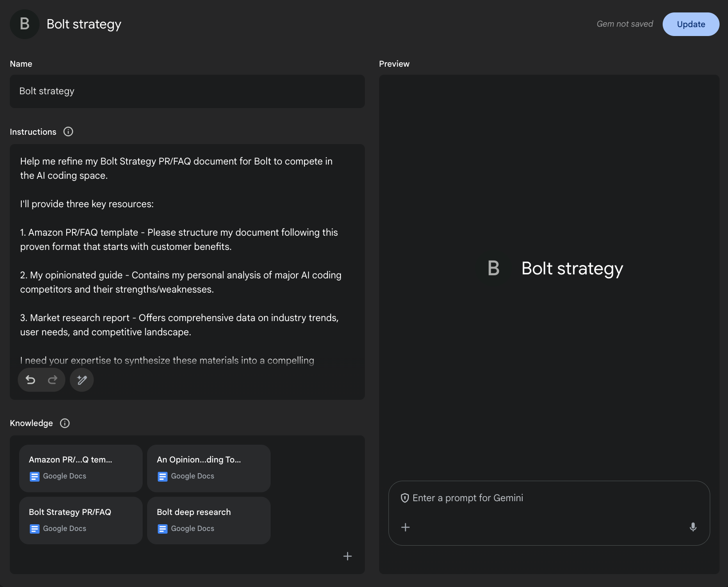The image size is (728, 587).
Task: Click the Knowledge section label
Action: pyautogui.click(x=31, y=423)
